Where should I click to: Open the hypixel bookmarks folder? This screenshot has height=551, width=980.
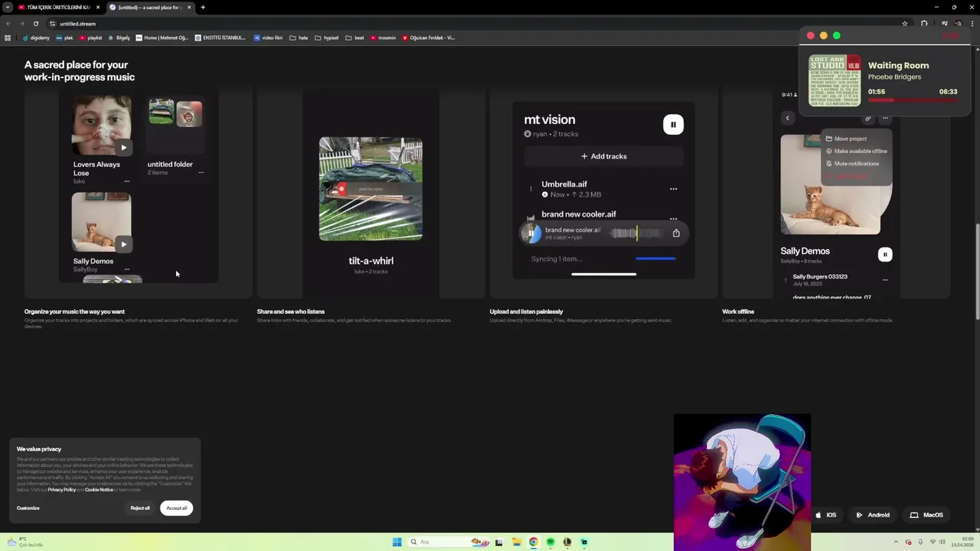327,37
